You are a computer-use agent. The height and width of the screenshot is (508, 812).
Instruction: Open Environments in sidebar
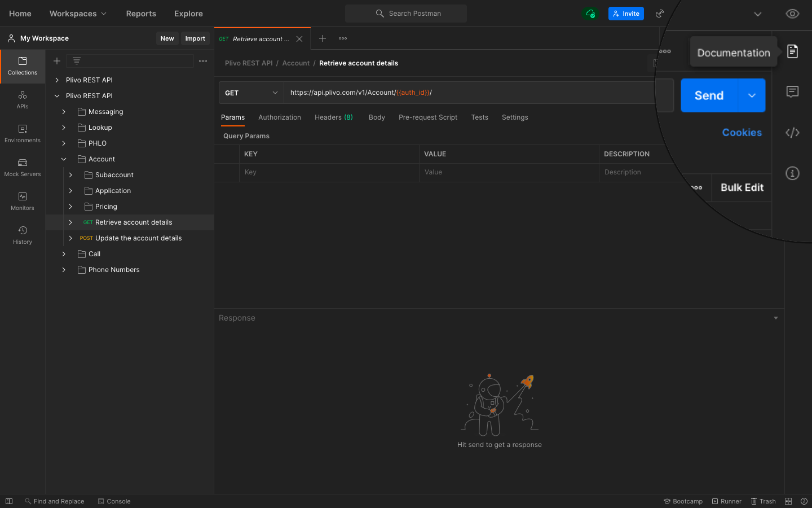click(x=23, y=133)
